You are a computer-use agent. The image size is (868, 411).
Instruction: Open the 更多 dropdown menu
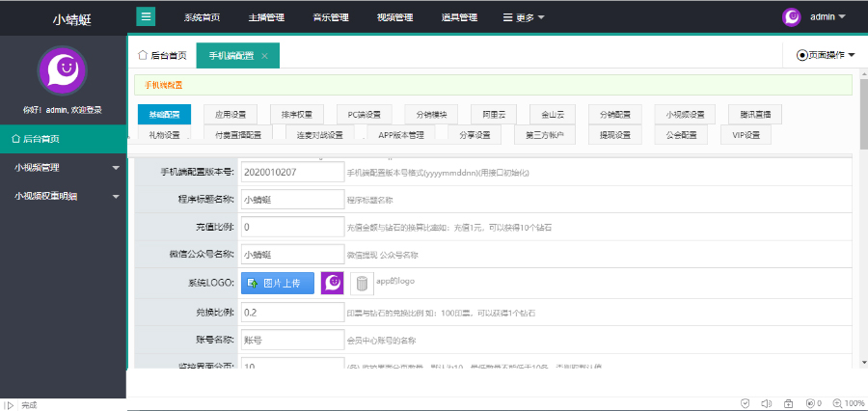524,17
